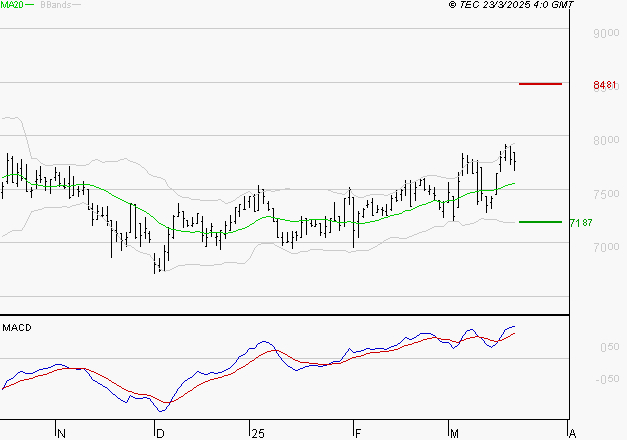Click the 25 year label on time axis
The width and height of the screenshot is (627, 440).
(x=258, y=434)
